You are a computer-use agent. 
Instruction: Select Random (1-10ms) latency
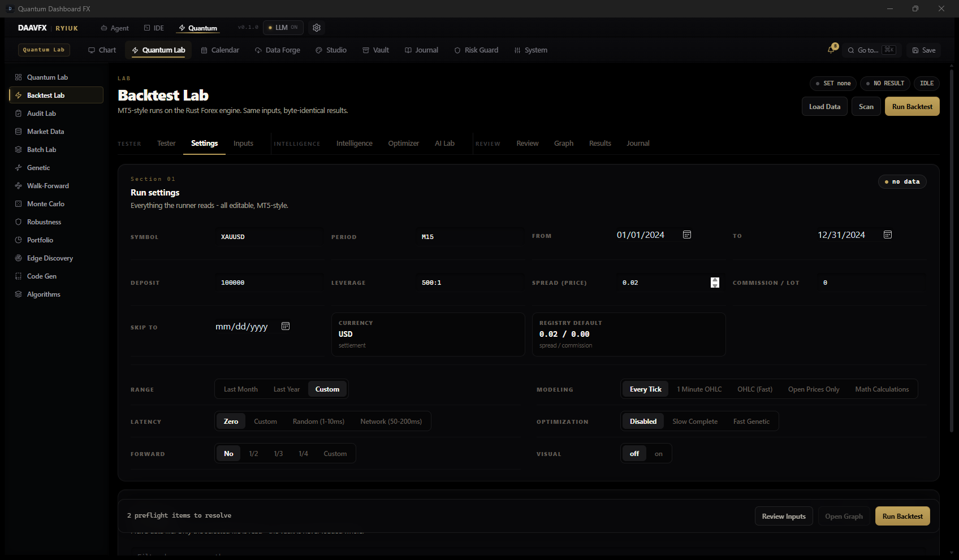[x=318, y=422]
